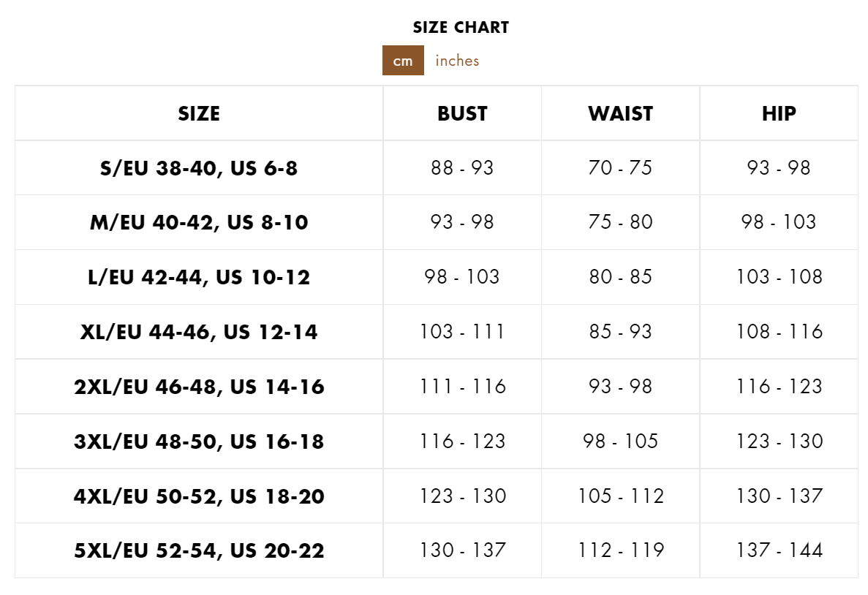Select the M/EU 40-42 size row label
This screenshot has height=595, width=868.
[199, 222]
